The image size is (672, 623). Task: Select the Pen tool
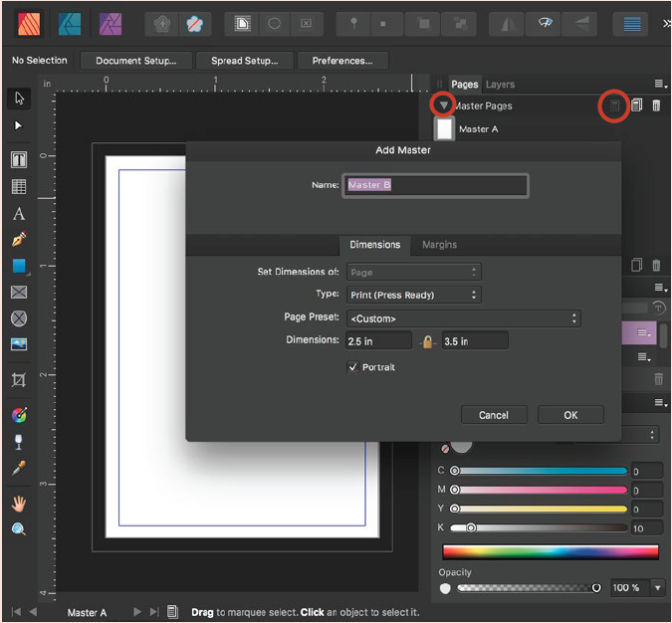18,240
